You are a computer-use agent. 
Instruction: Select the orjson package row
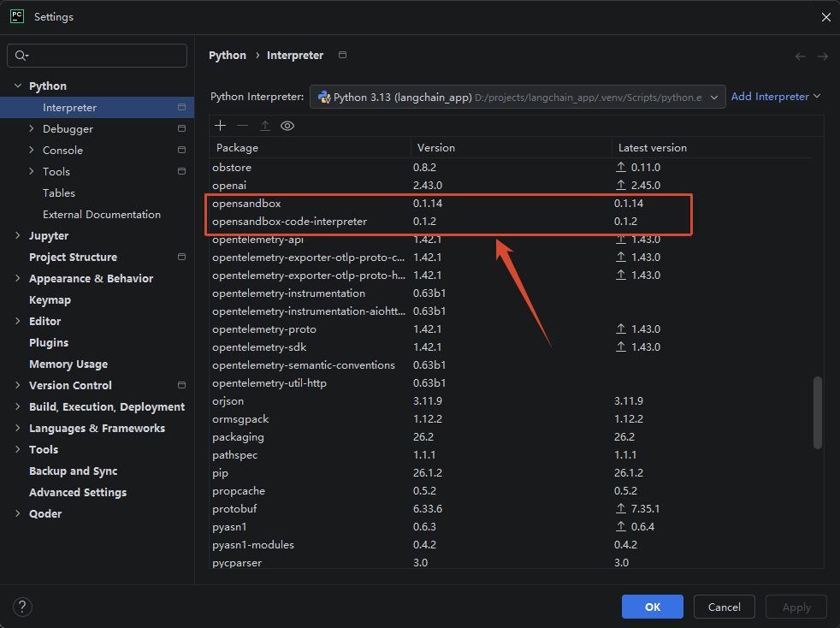(x=511, y=400)
